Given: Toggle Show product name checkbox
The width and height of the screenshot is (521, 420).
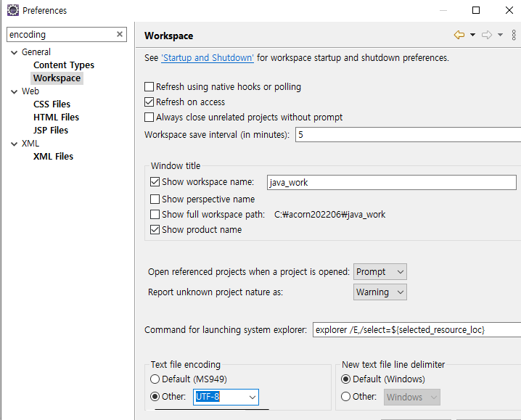Looking at the screenshot, I should coord(155,230).
